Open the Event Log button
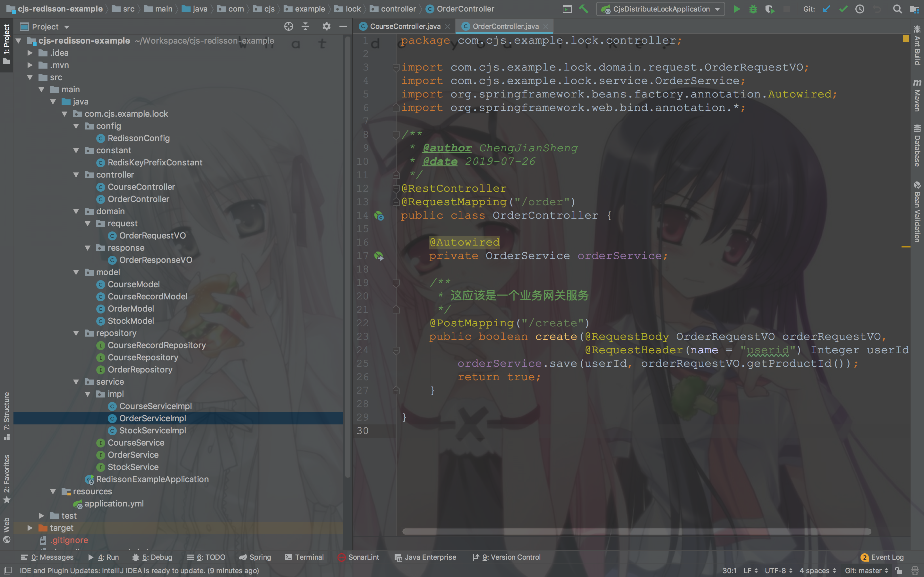This screenshot has height=577, width=924. [882, 557]
